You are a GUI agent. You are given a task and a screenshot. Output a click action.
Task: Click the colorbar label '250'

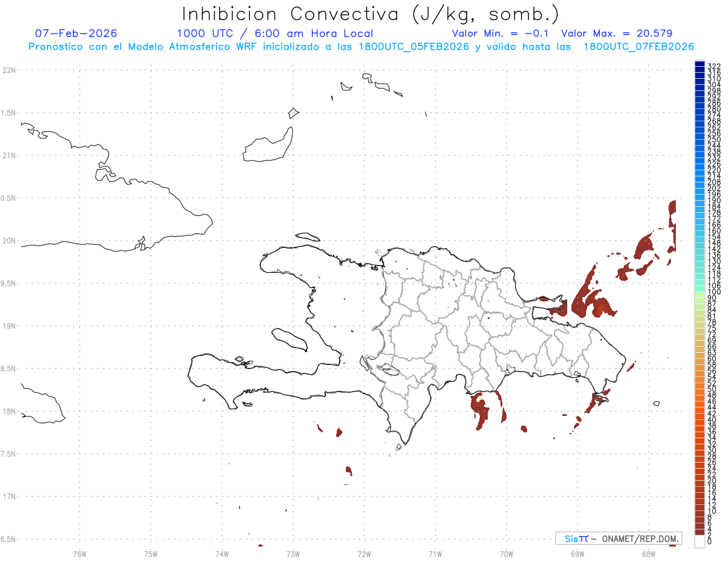[713, 139]
